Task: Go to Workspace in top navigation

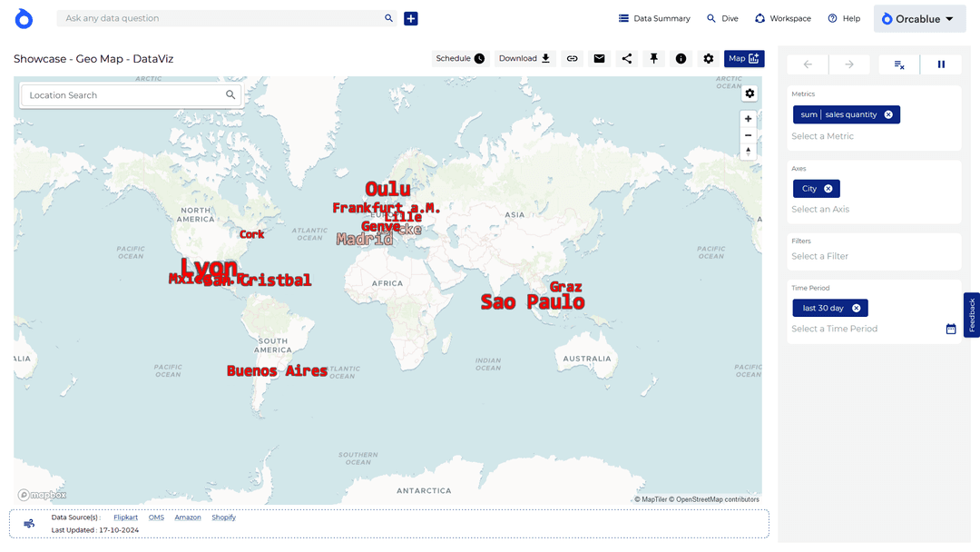Action: point(782,18)
